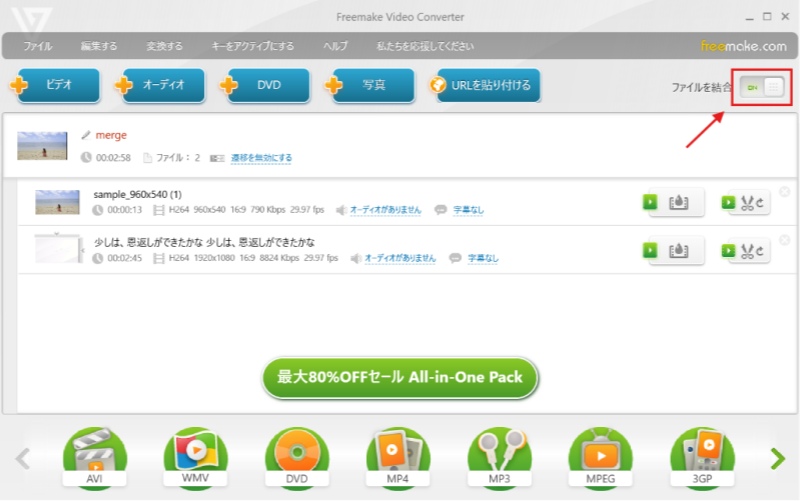The height and width of the screenshot is (501, 800).
Task: Open the キーをアクティブにする menu
Action: click(x=253, y=46)
